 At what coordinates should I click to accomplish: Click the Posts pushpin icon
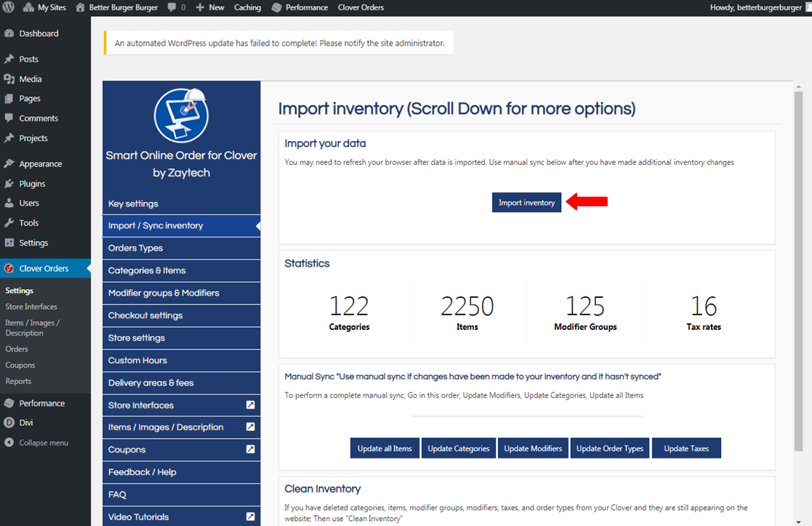pyautogui.click(x=9, y=59)
